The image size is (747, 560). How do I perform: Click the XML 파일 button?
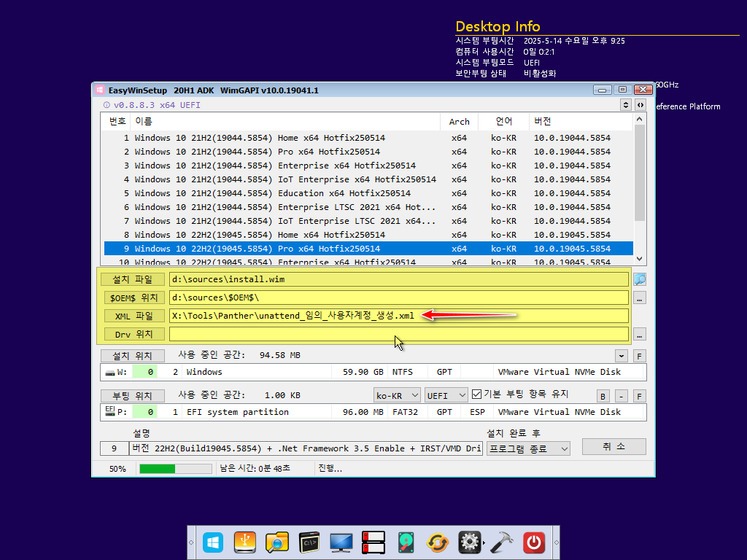pyautogui.click(x=134, y=316)
